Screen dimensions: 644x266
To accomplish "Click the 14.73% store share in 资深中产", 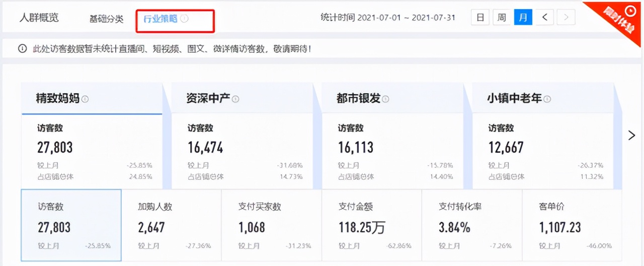I will pos(291,176).
